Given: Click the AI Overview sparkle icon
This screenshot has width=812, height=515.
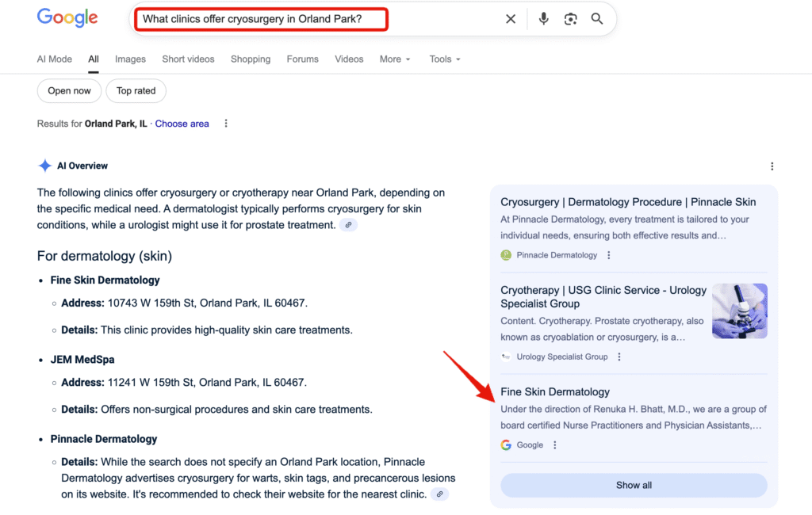Looking at the screenshot, I should click(x=45, y=165).
